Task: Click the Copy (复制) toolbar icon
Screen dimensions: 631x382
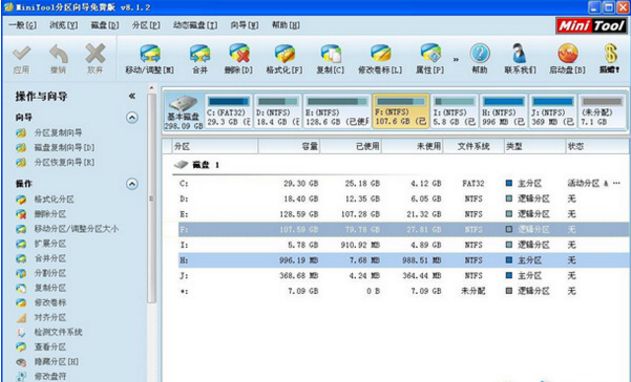Action: click(x=330, y=53)
